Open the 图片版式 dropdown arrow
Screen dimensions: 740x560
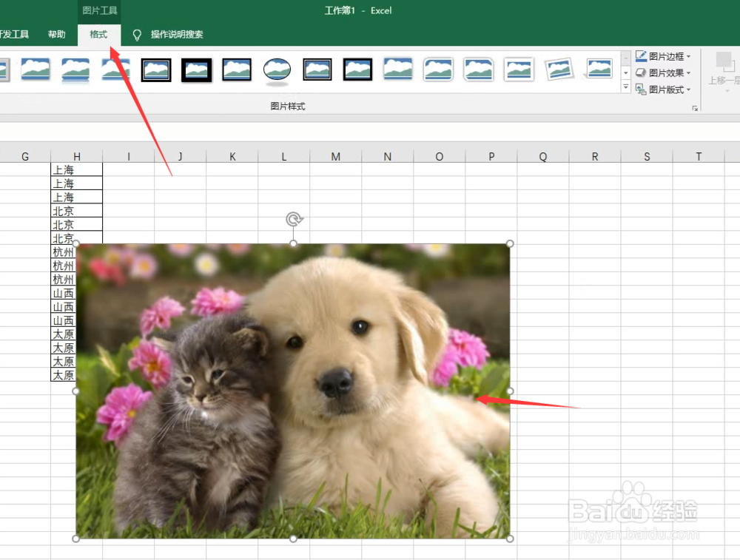point(688,90)
